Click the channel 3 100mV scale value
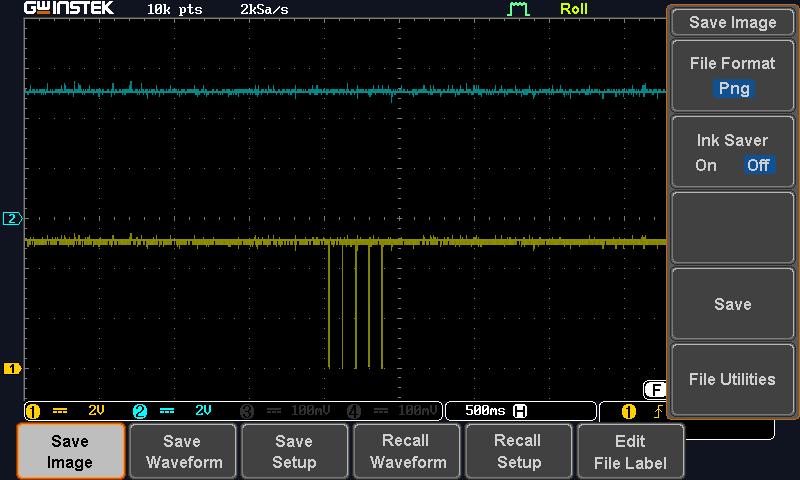The width and height of the screenshot is (800, 480). [310, 411]
